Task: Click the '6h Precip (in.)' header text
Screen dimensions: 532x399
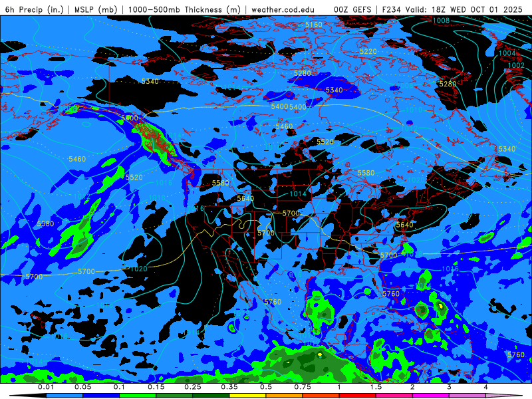Action: pos(35,9)
